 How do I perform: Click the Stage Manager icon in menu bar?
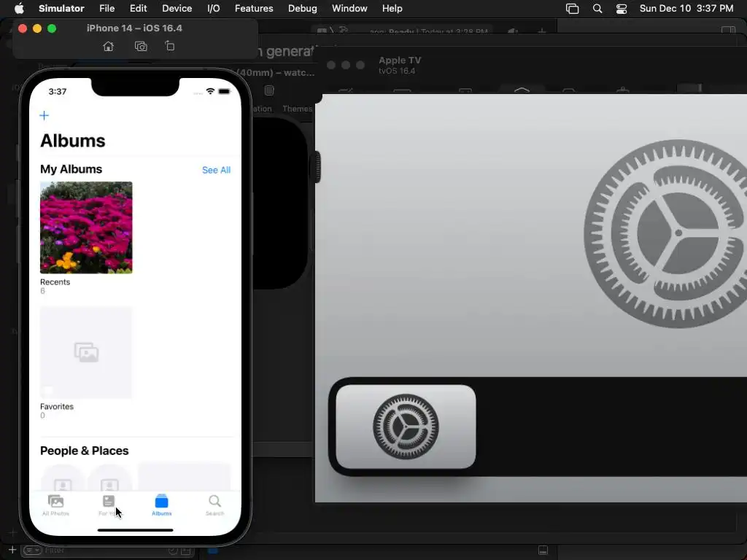(572, 9)
